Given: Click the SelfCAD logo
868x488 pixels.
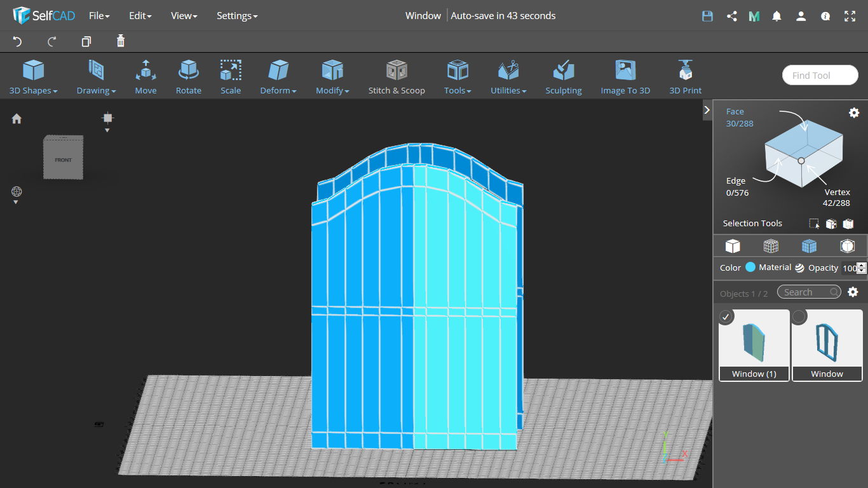Looking at the screenshot, I should [x=44, y=16].
